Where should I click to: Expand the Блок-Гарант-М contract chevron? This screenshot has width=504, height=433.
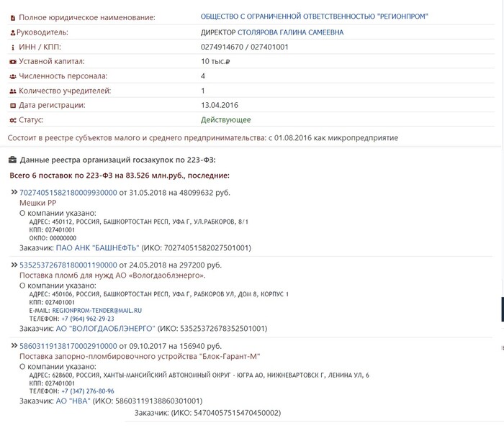14,347
